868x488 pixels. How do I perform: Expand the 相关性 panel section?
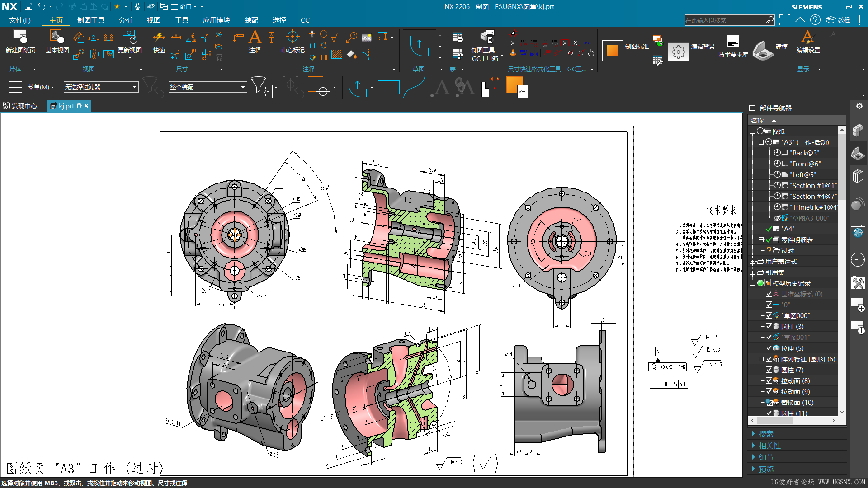point(769,446)
